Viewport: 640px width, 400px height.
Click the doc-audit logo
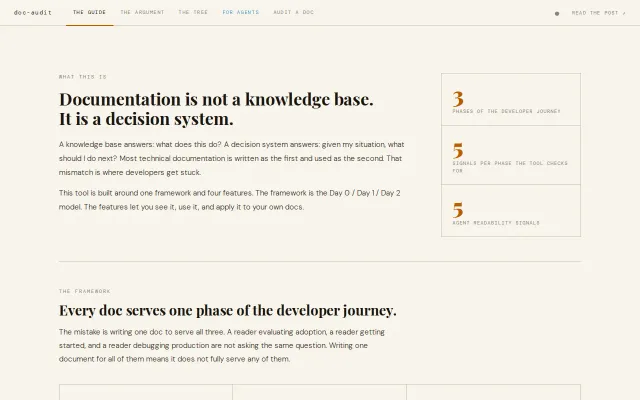click(x=33, y=13)
